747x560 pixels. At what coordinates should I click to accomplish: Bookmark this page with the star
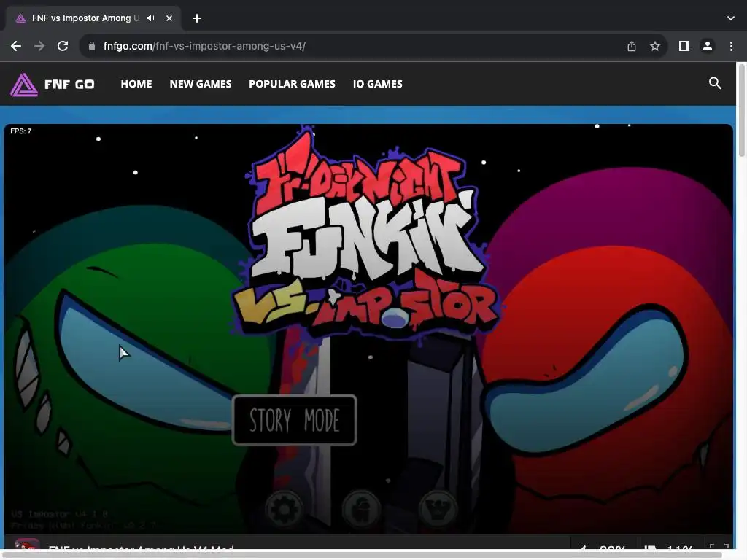click(x=655, y=46)
